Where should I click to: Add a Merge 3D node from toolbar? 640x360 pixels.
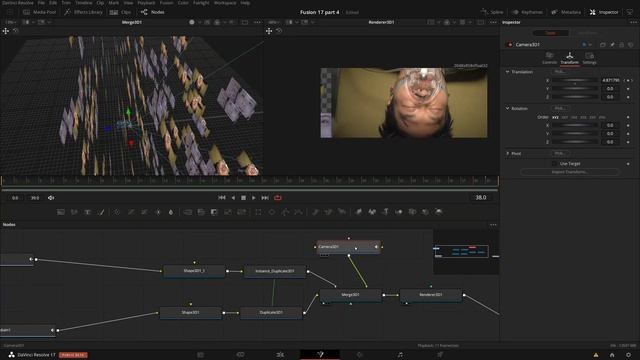pyautogui.click(x=399, y=212)
